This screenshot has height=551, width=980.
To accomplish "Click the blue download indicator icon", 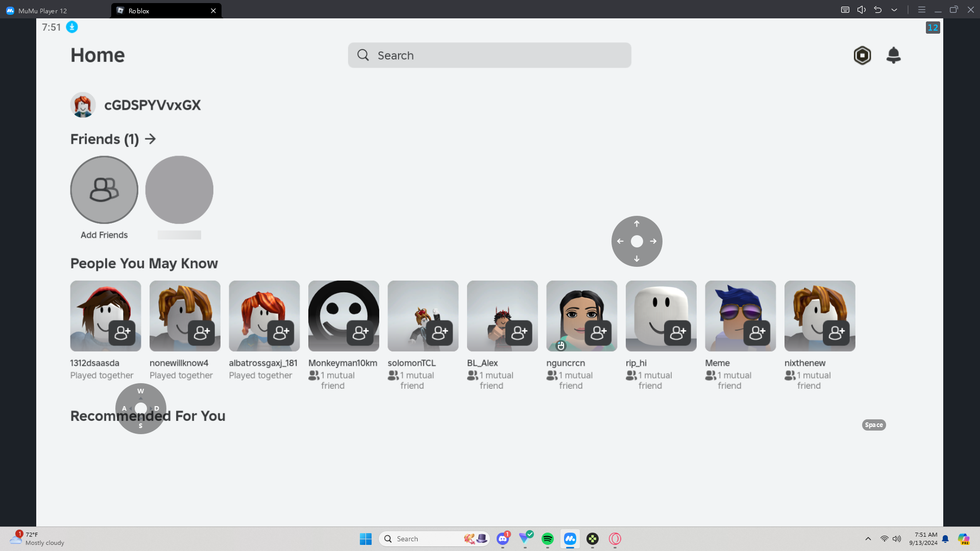I will (72, 27).
